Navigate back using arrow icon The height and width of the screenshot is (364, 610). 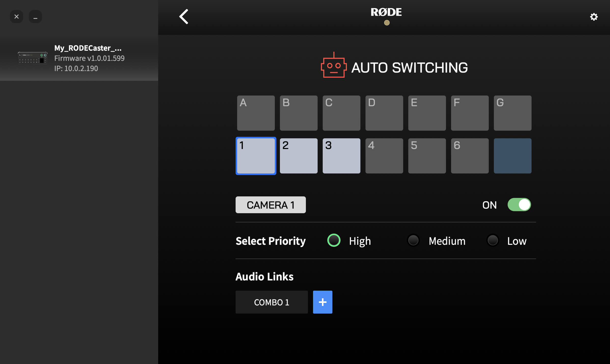(183, 16)
